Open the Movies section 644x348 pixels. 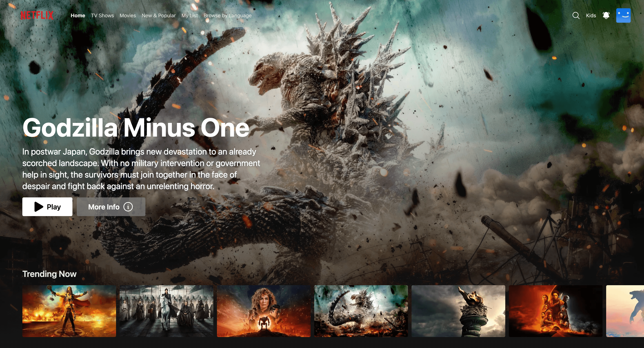coord(128,15)
